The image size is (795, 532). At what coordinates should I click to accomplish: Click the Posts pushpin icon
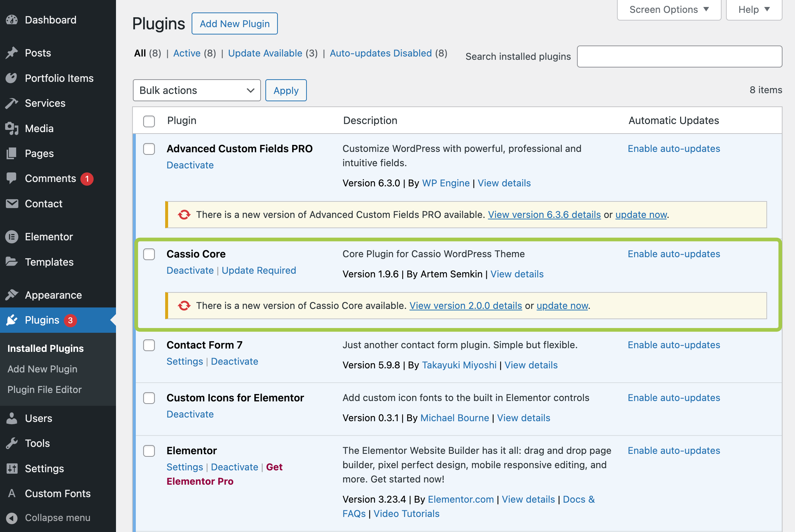click(12, 53)
